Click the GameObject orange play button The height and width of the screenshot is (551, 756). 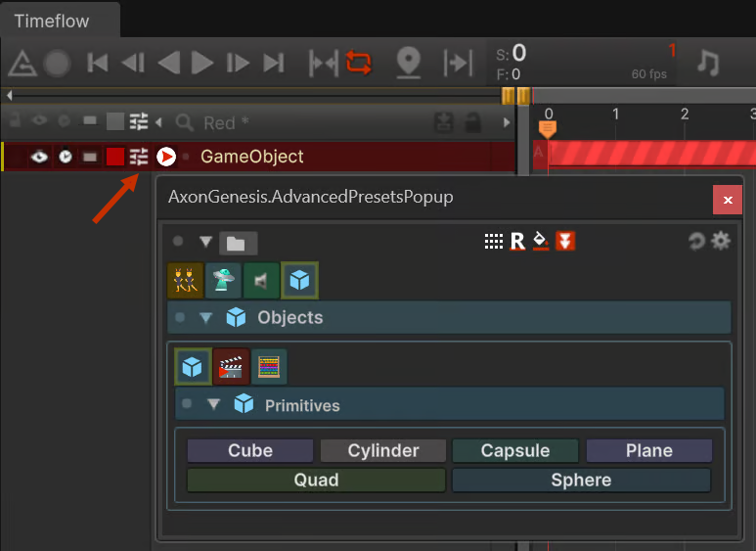tap(166, 157)
